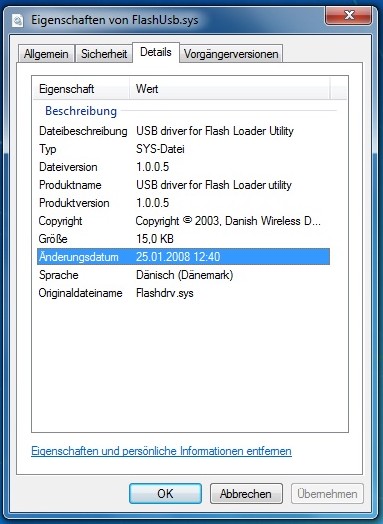The image size is (383, 524).
Task: Open the Vorgängerversionen tab
Action: 231,54
